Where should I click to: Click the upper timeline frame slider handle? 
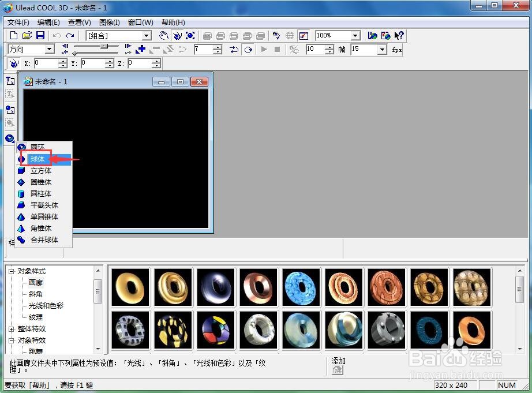click(104, 46)
